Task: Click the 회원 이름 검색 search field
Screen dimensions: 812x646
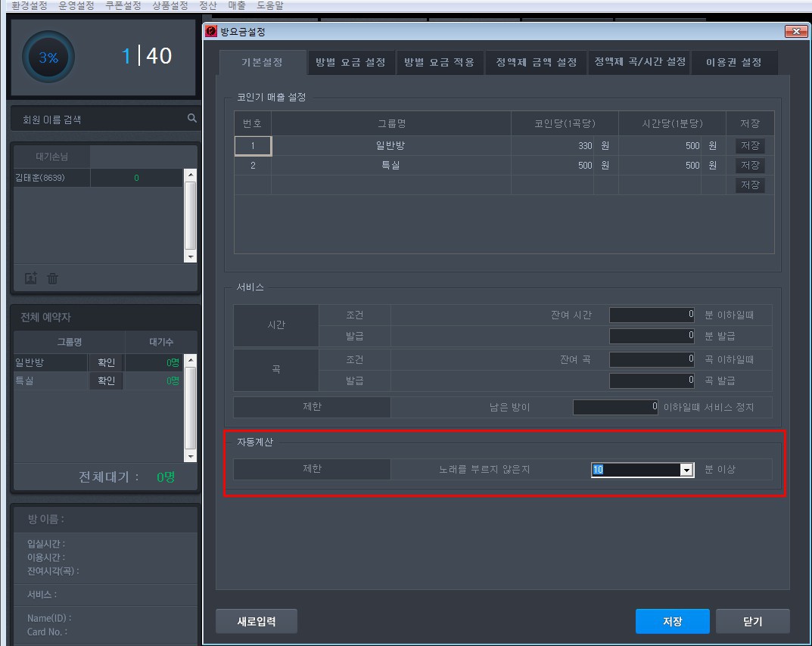Action: pyautogui.click(x=98, y=120)
